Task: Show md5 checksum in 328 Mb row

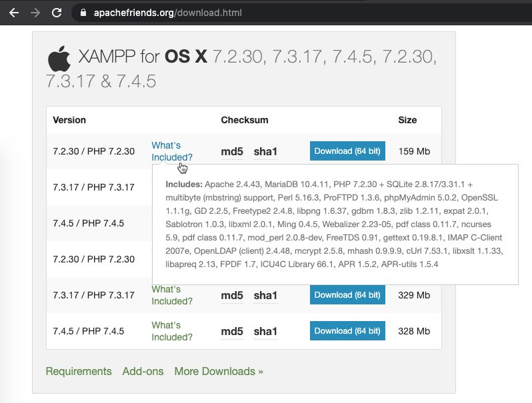Action: pos(232,332)
